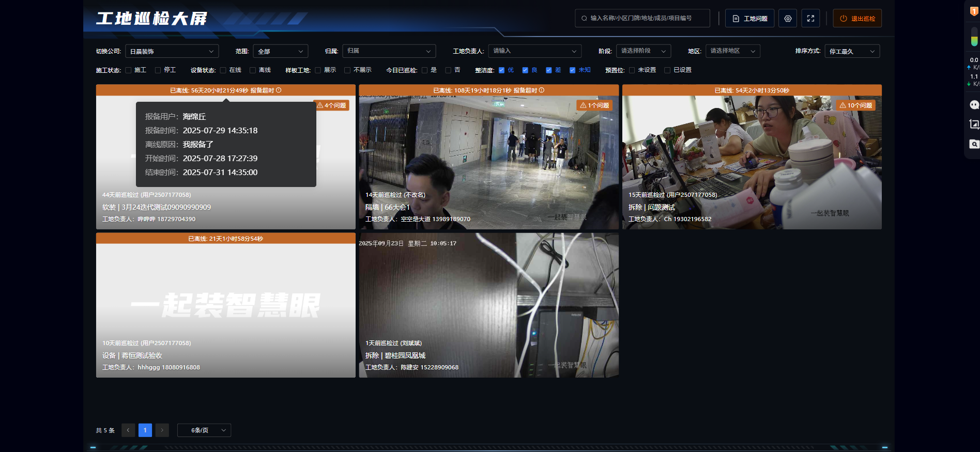
Task: Toggle 已设置 preset position checkbox
Action: [667, 70]
